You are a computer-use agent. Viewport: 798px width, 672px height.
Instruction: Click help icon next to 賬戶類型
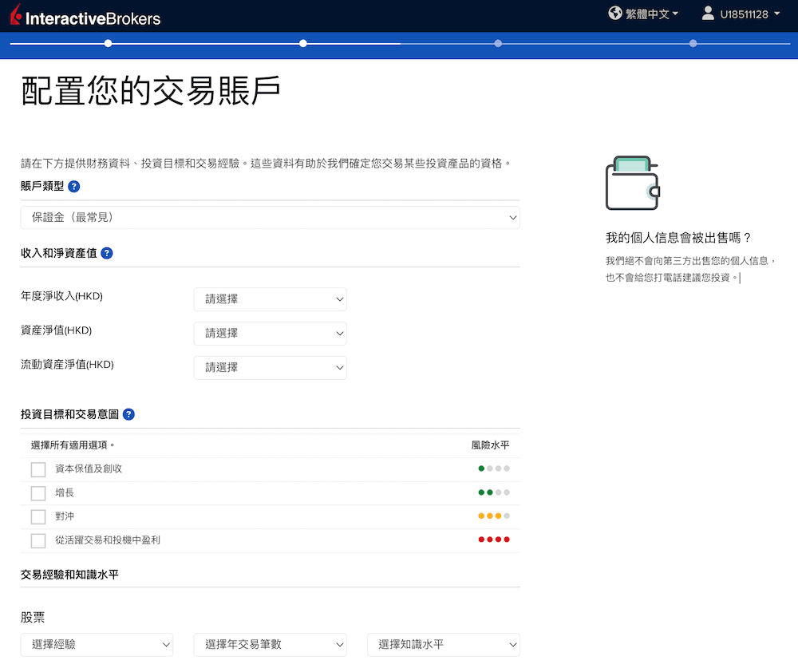pyautogui.click(x=73, y=186)
